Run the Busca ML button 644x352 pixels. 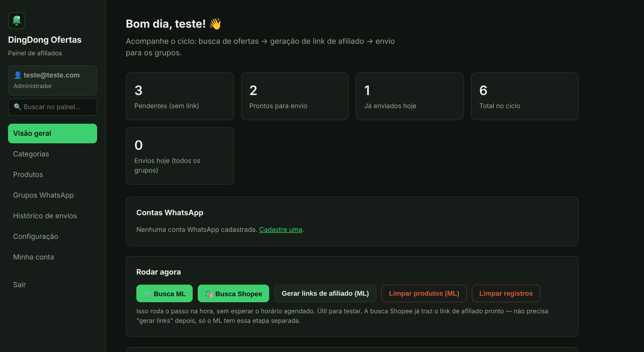point(164,294)
